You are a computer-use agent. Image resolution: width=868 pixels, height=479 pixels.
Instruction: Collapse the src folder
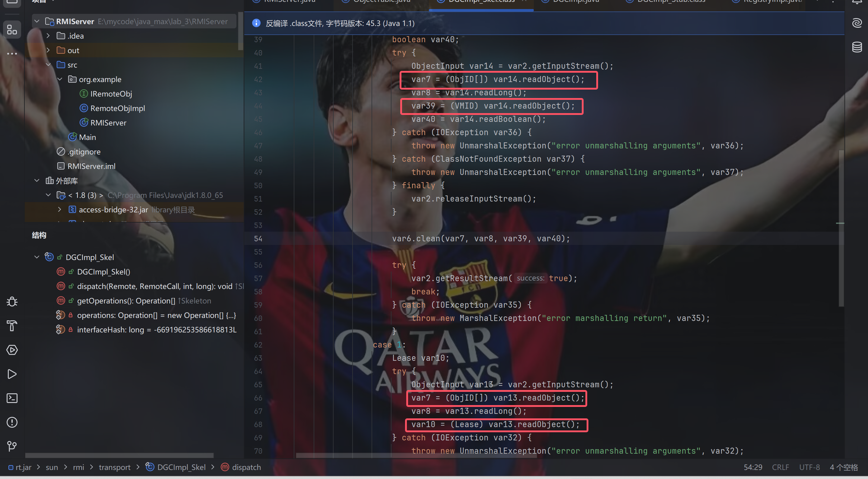[48, 64]
